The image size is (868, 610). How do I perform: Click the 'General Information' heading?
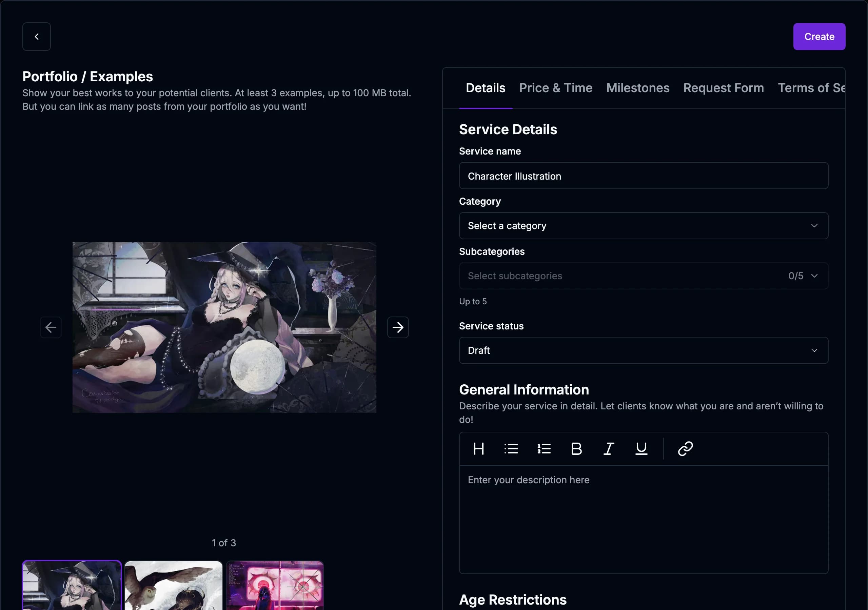pyautogui.click(x=524, y=390)
